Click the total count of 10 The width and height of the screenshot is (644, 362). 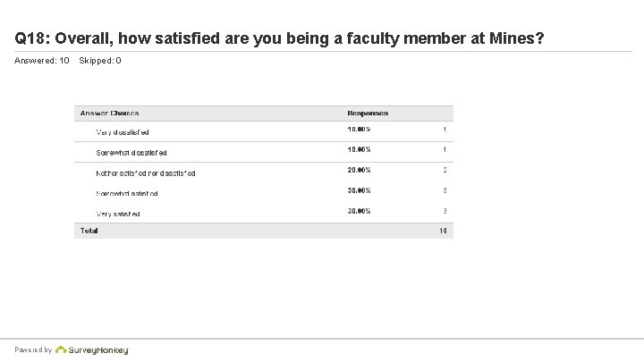(x=443, y=231)
